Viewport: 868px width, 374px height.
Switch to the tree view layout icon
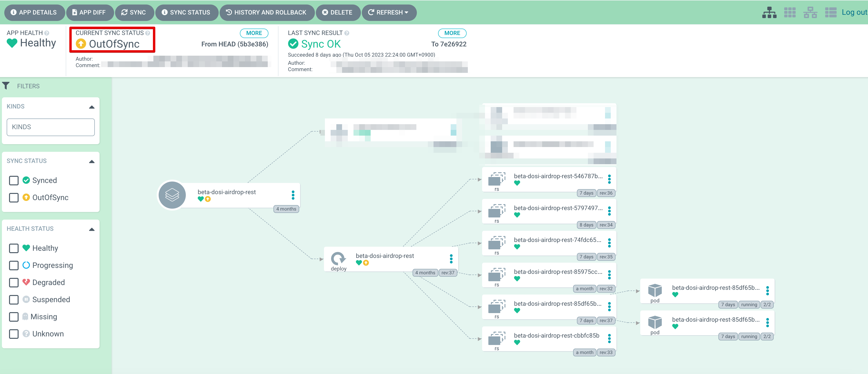coord(769,12)
